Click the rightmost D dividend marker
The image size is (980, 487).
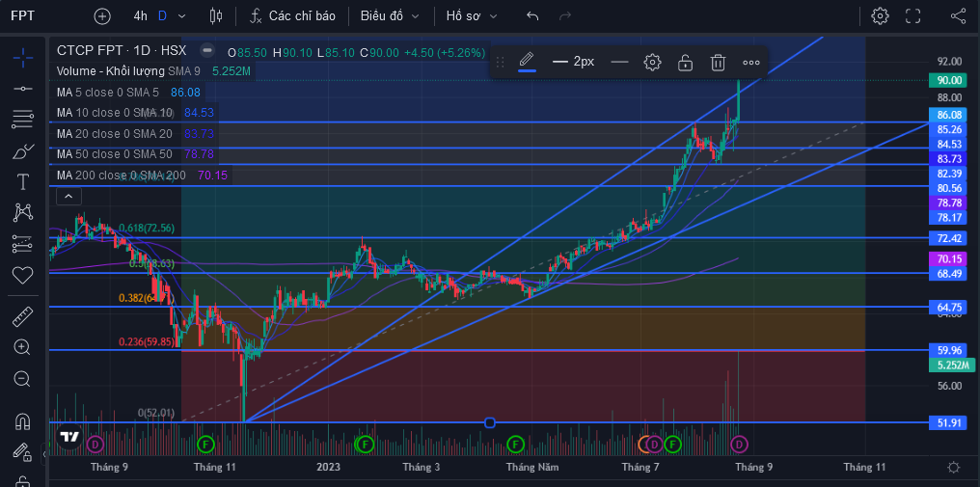[x=740, y=444]
